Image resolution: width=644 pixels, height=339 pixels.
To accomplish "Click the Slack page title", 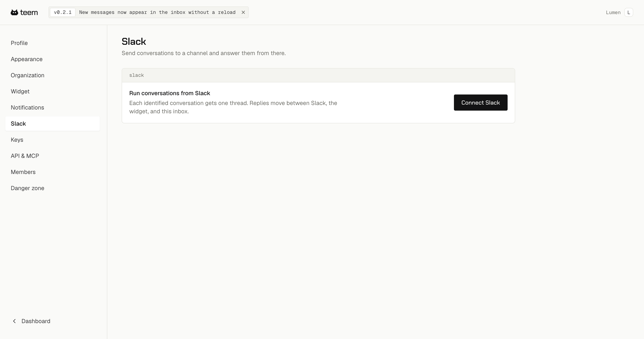I will click(x=134, y=42).
